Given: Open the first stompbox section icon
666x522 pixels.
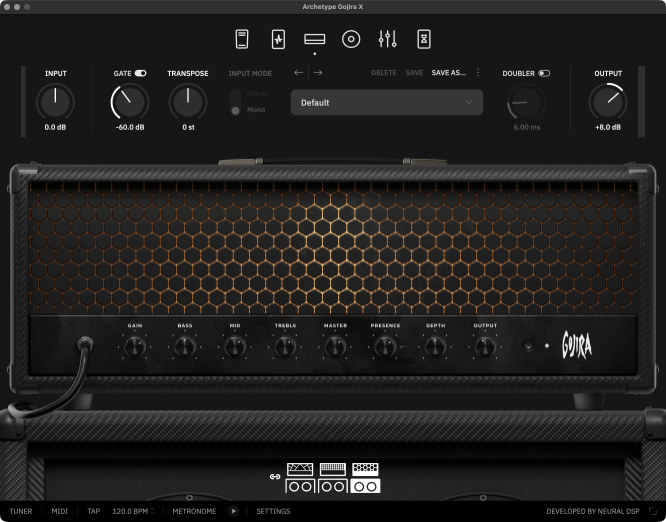Looking at the screenshot, I should click(242, 39).
